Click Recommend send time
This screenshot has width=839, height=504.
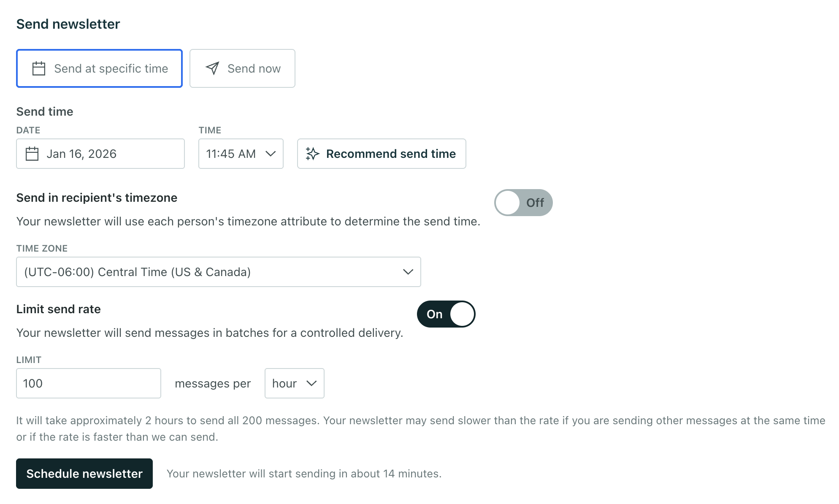click(x=381, y=154)
